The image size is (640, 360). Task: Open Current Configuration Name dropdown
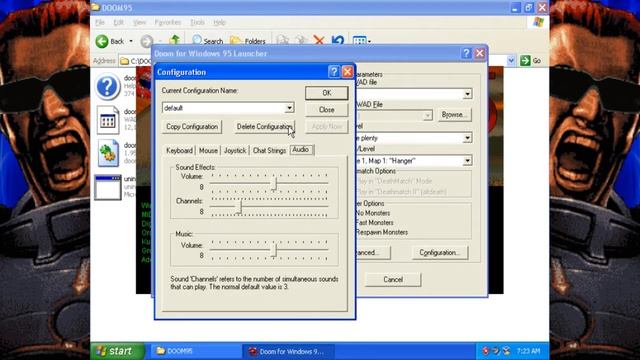click(x=289, y=108)
